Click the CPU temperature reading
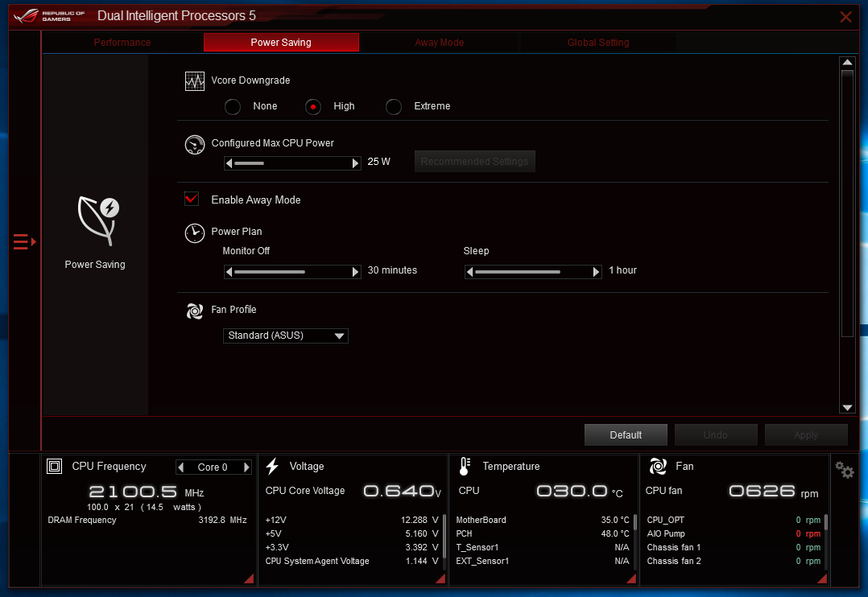Screen dimensions: 868x597 coord(580,492)
